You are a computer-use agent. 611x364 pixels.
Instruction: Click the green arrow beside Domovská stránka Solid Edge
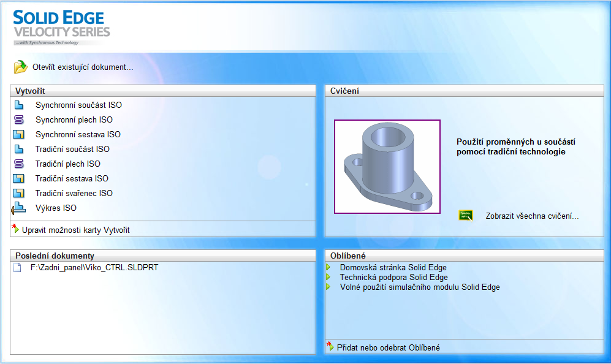coord(328,267)
